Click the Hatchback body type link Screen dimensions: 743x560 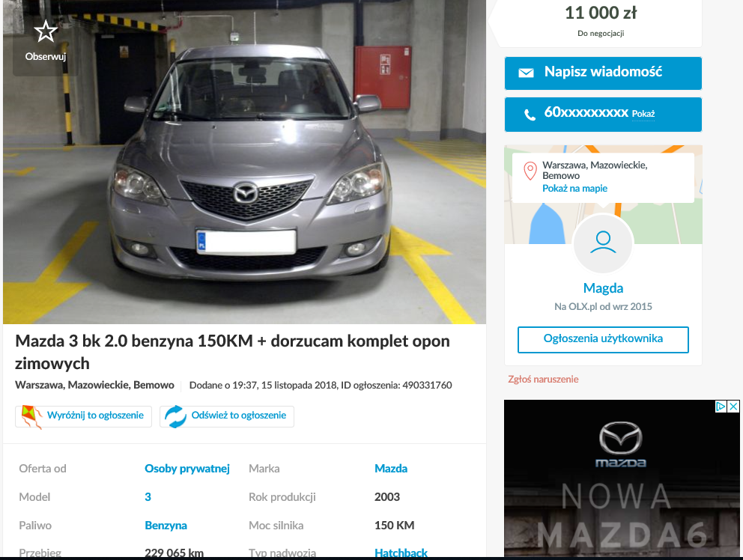(401, 553)
